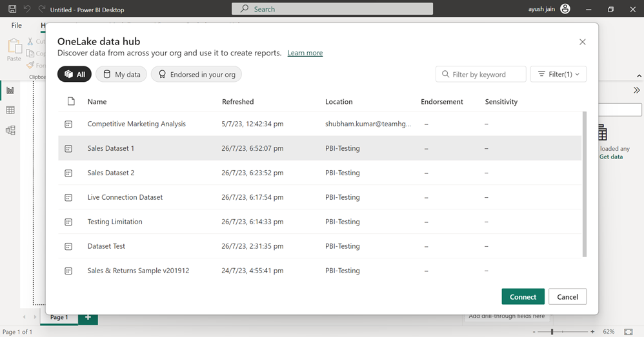The image size is (644, 337).
Task: Click refreshed time 24/7/23, 4:55:41 pm
Action: [252, 271]
